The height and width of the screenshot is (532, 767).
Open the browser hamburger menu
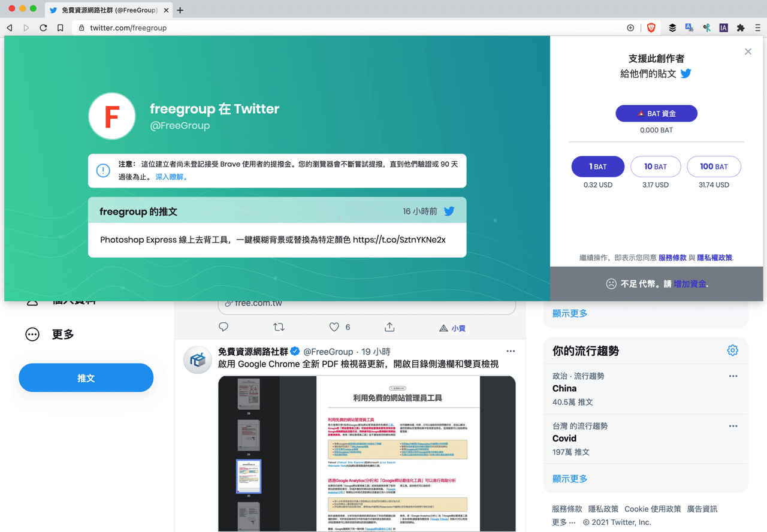tap(757, 28)
